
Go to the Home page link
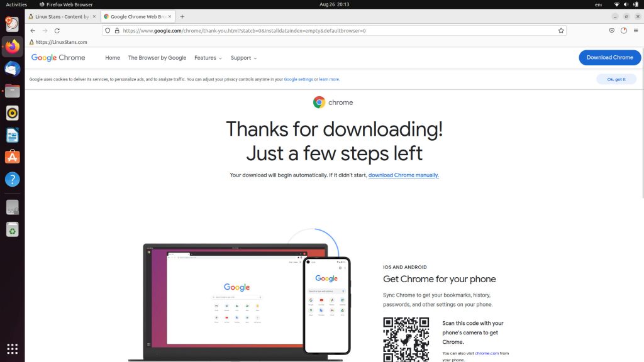[113, 58]
